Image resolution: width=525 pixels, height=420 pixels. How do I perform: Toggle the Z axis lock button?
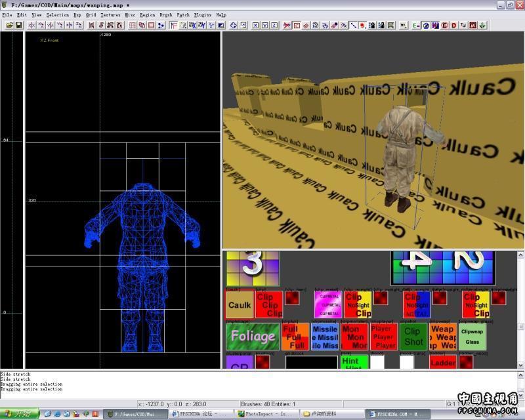[x=274, y=25]
